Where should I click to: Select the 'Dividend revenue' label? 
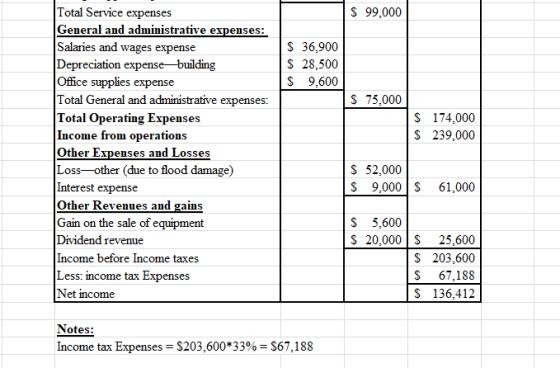tap(100, 240)
